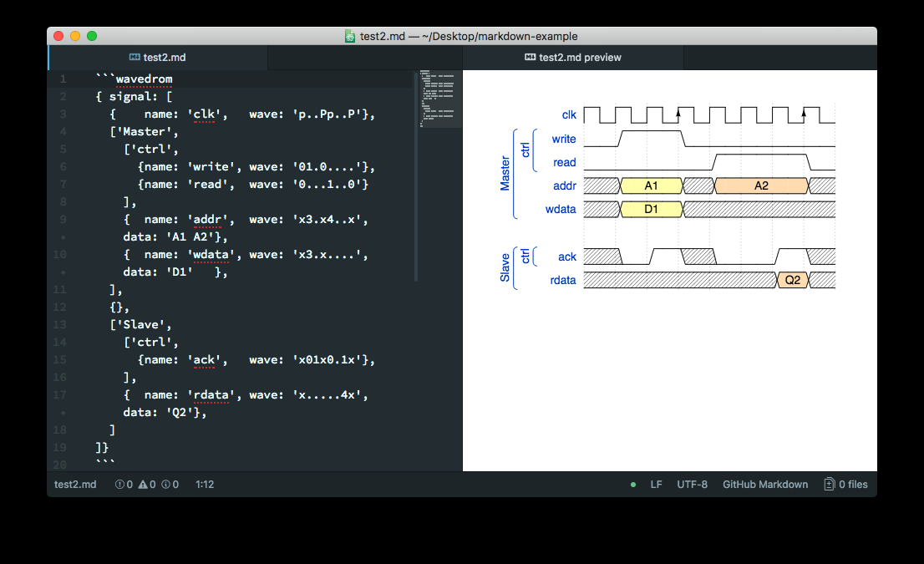
Task: Open the LF line ending selector
Action: (656, 485)
